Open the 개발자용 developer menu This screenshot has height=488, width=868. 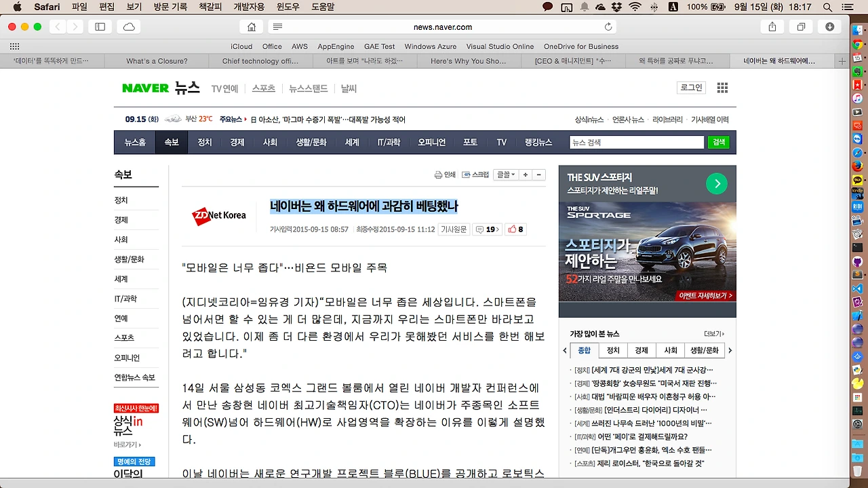[249, 7]
